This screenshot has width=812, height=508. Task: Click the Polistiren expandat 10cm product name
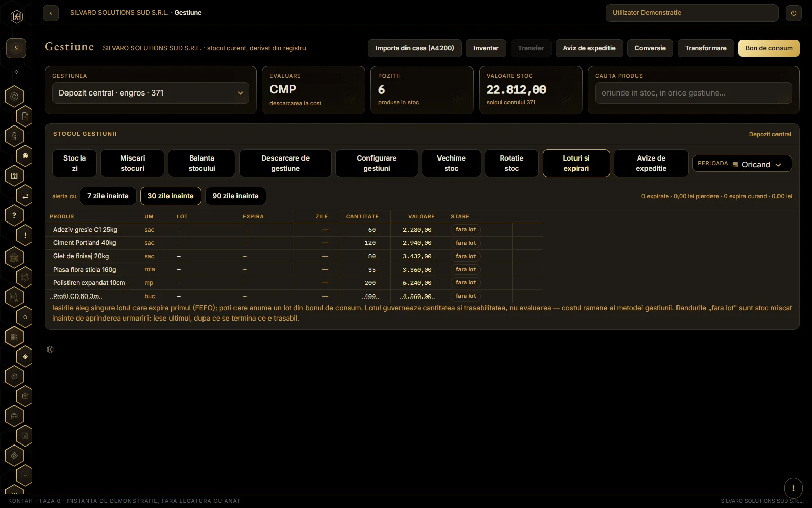pyautogui.click(x=89, y=283)
